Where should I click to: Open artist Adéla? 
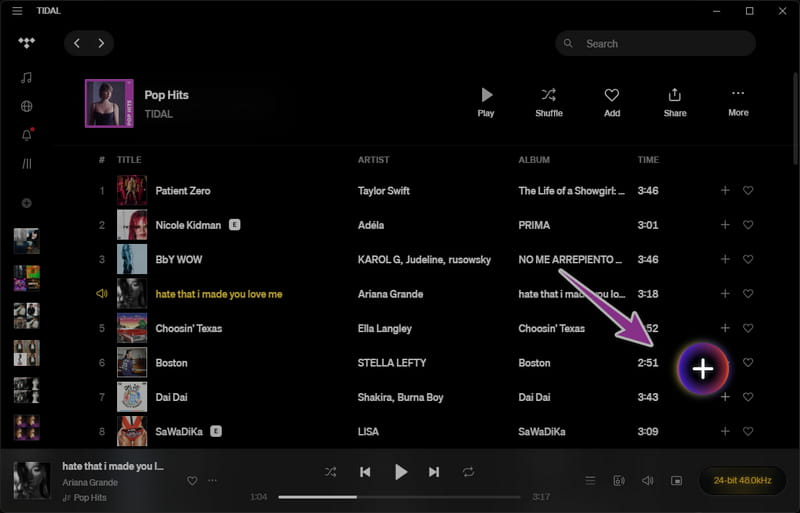pyautogui.click(x=371, y=225)
